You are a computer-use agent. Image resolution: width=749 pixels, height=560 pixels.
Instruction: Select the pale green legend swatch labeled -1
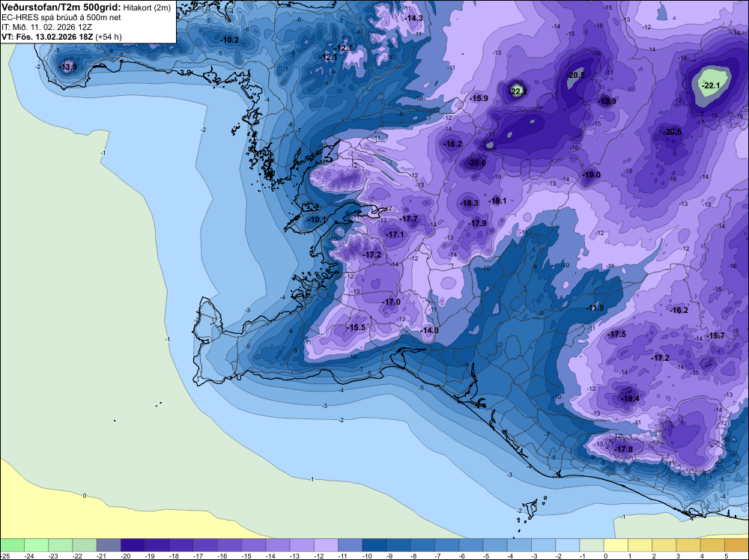(592, 545)
